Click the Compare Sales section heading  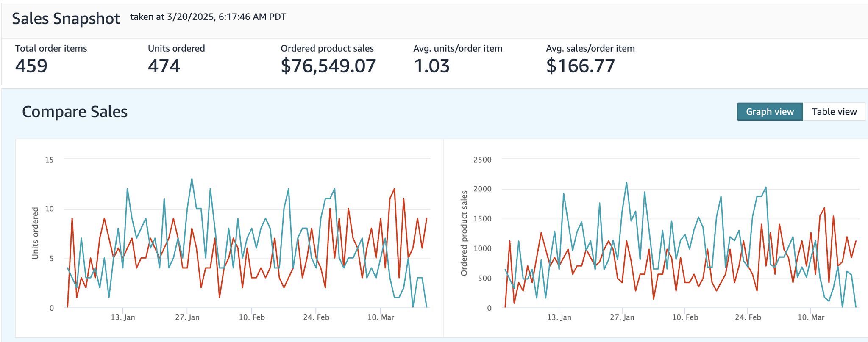[75, 112]
